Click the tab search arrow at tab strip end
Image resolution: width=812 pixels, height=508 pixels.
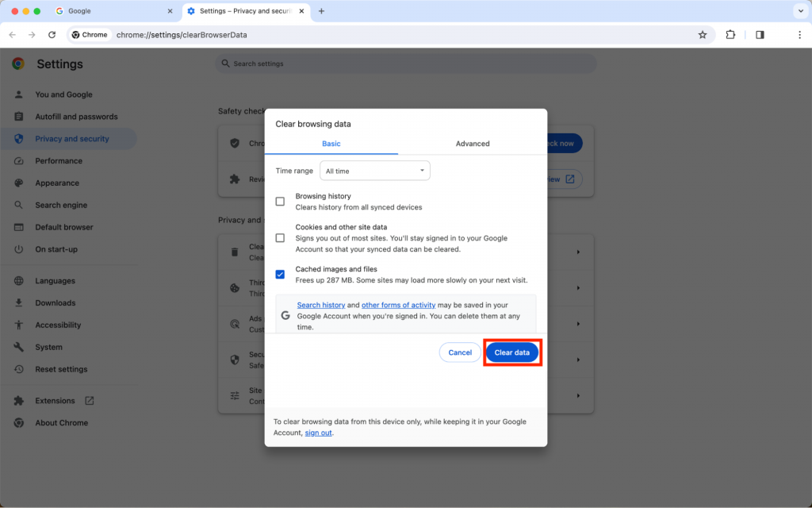coord(801,11)
